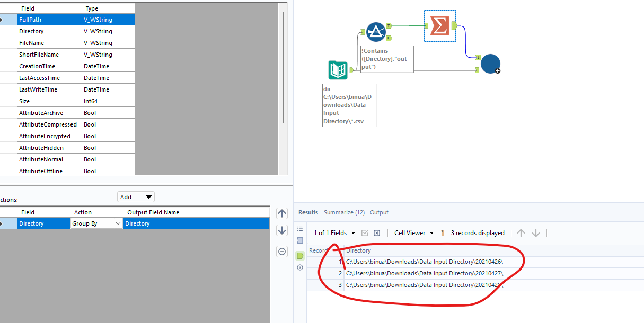Click the help icon in Results sidebar
The image size is (644, 323).
coord(300,268)
